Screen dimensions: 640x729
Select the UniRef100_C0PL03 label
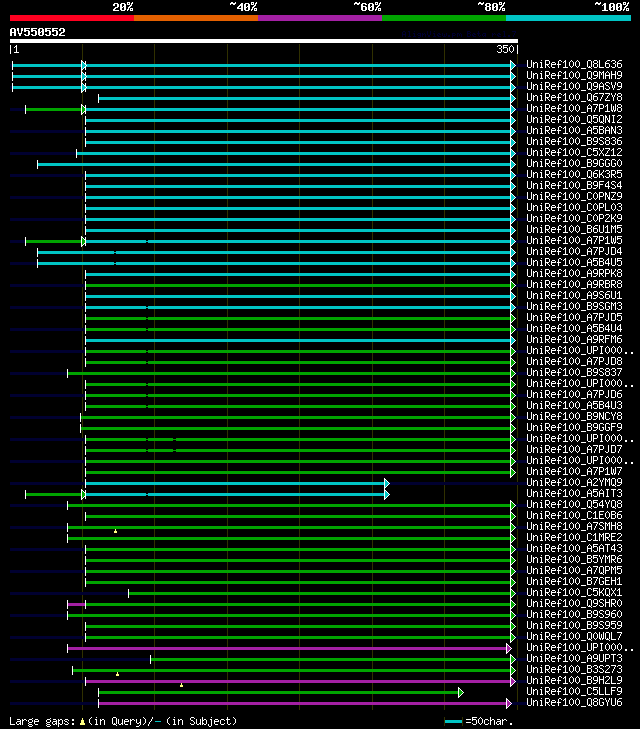pyautogui.click(x=574, y=207)
